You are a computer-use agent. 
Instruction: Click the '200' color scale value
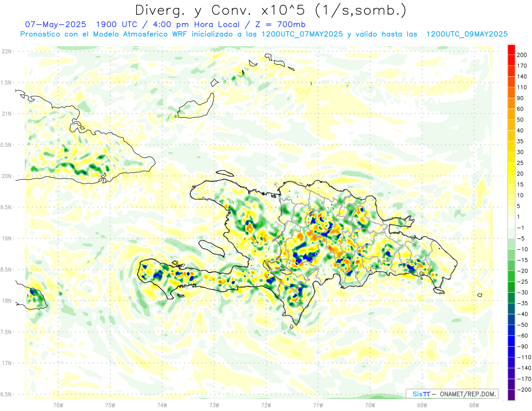522,55
